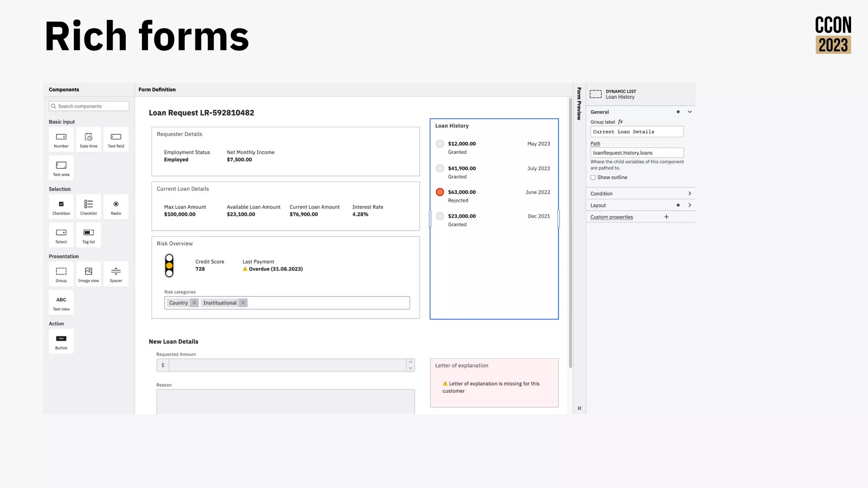Click the Image view component
This screenshot has height=488, width=868.
point(89,274)
